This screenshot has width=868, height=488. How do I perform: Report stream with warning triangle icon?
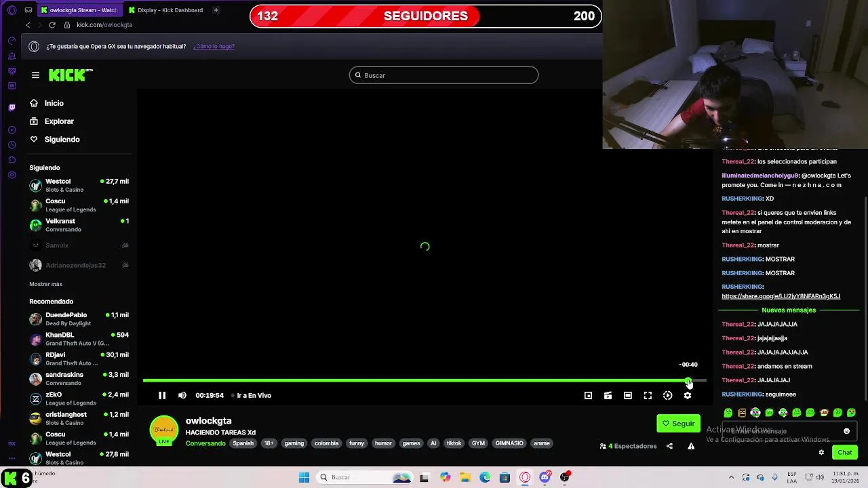pos(691,446)
